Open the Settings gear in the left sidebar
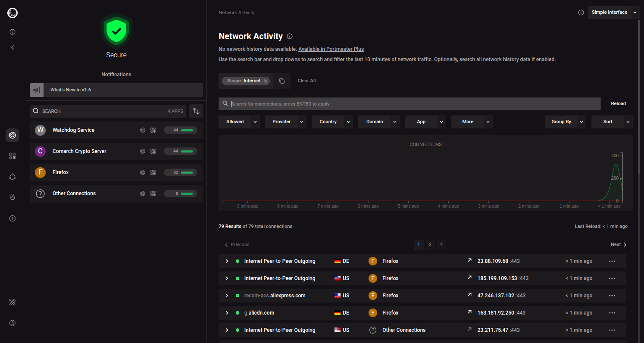Viewport: 644px width, 343px height. pos(13,197)
